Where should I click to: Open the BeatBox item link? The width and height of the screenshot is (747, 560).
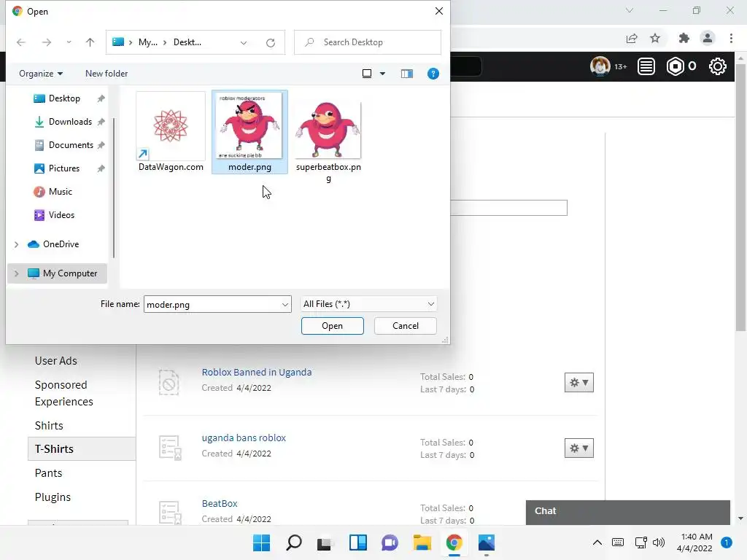coord(219,504)
